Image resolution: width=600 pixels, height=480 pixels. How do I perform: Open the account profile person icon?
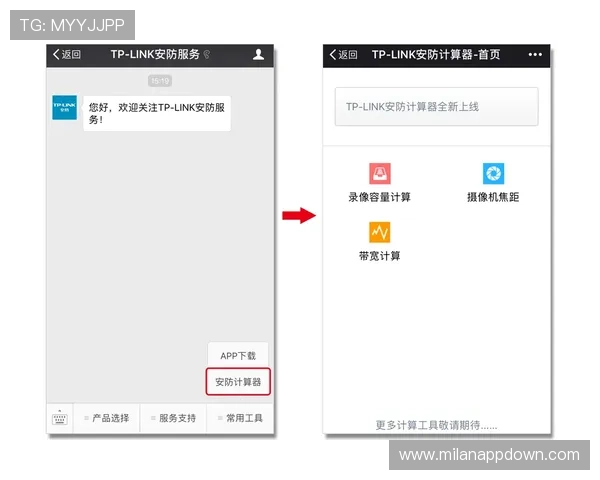258,54
